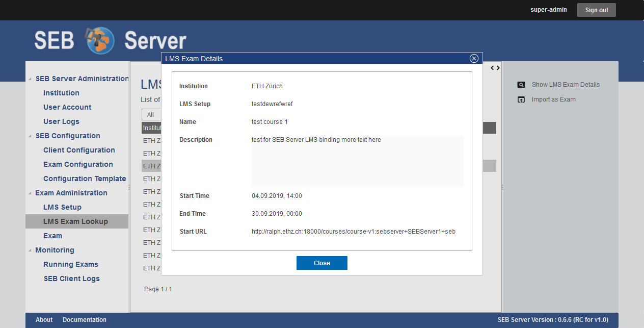
Task: Sign out of the super-admin account
Action: click(596, 10)
